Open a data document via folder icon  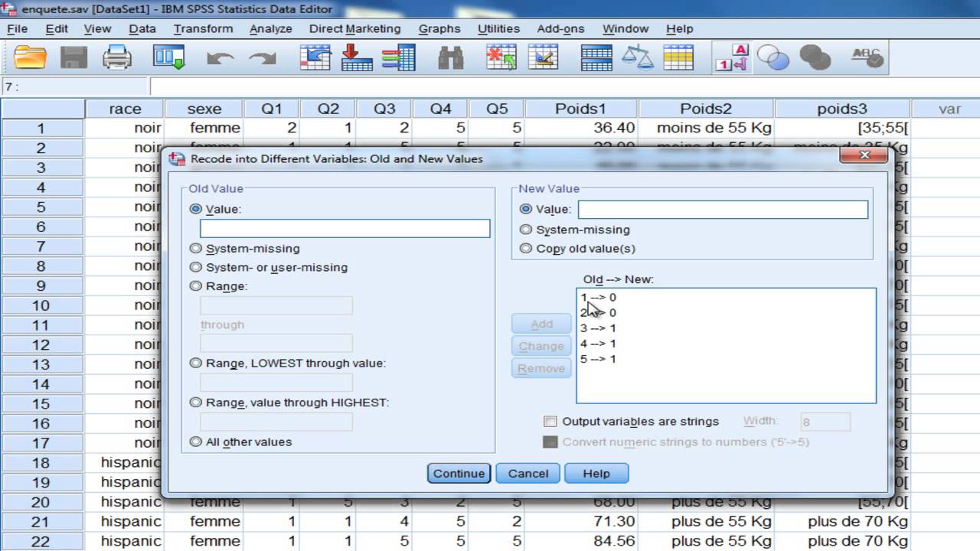click(x=31, y=57)
